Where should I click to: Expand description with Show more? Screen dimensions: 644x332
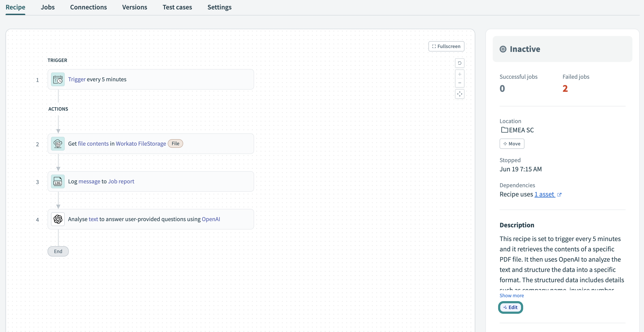pos(512,296)
